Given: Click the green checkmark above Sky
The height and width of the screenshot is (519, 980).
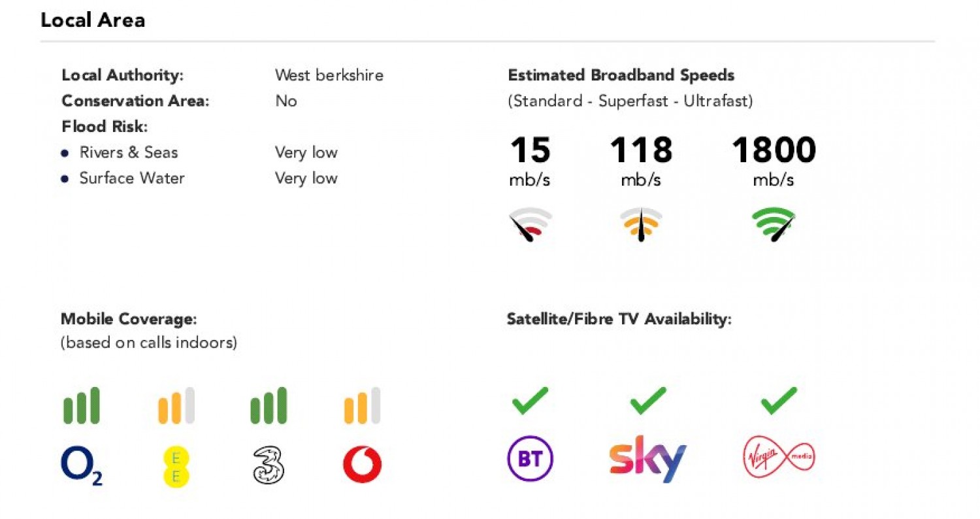Looking at the screenshot, I should (x=648, y=400).
